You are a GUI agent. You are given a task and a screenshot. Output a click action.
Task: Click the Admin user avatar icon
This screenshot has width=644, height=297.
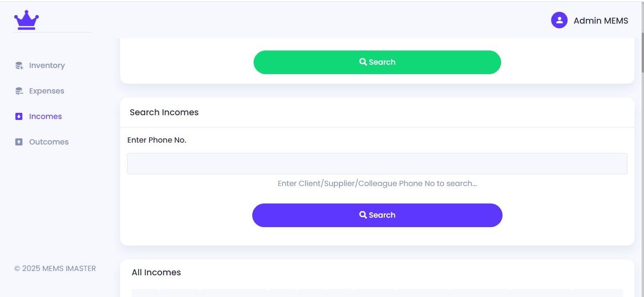559,20
